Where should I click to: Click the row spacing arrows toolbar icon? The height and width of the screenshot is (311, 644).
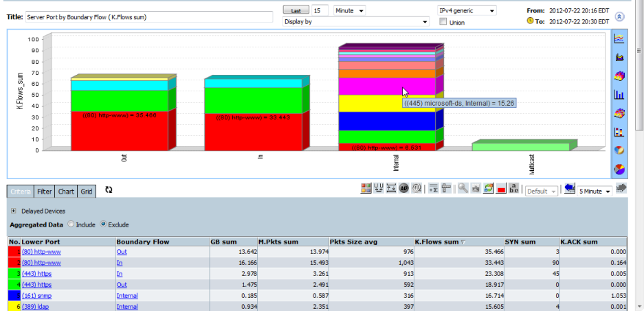pos(391,189)
